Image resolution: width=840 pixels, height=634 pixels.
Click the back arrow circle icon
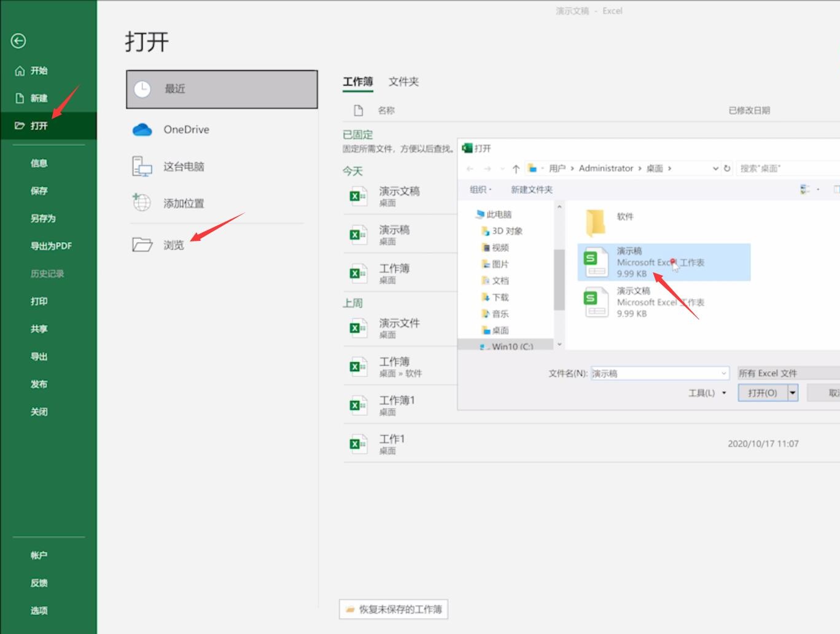[18, 41]
